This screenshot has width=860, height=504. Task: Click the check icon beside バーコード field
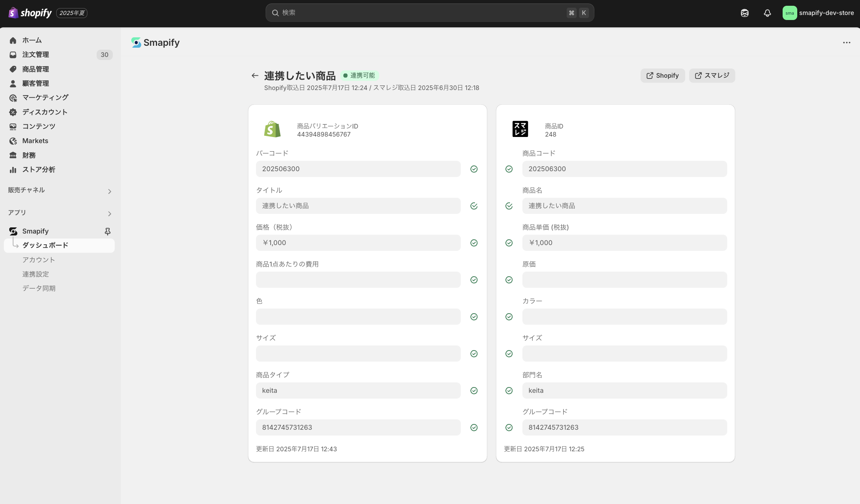(x=474, y=169)
